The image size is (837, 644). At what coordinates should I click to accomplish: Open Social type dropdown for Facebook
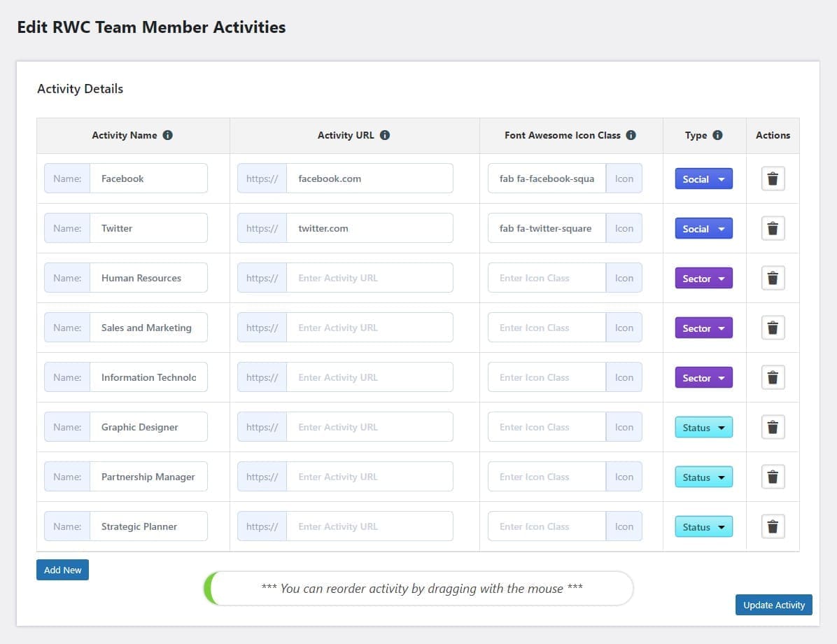point(703,179)
